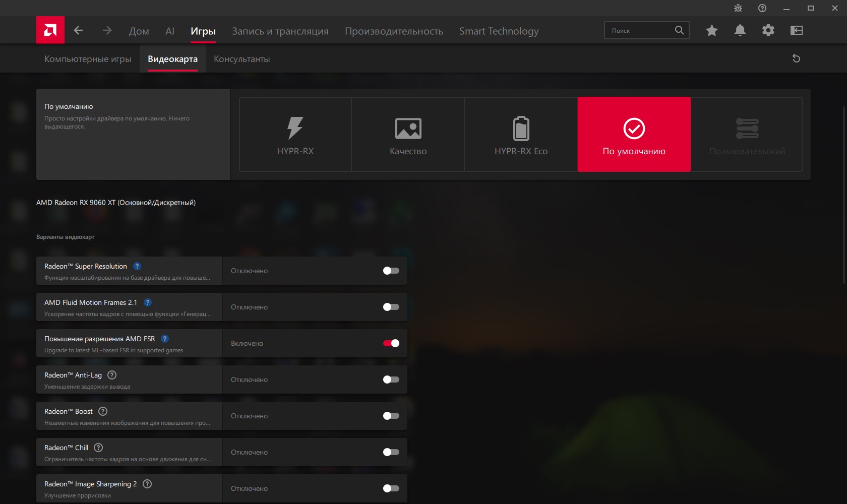
Task: Select the HYPR-RX profile
Action: pos(295,134)
